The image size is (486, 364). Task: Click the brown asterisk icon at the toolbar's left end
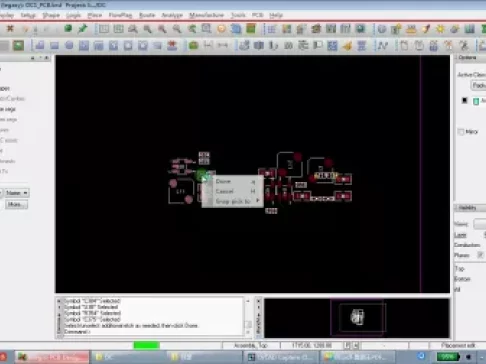point(10,29)
